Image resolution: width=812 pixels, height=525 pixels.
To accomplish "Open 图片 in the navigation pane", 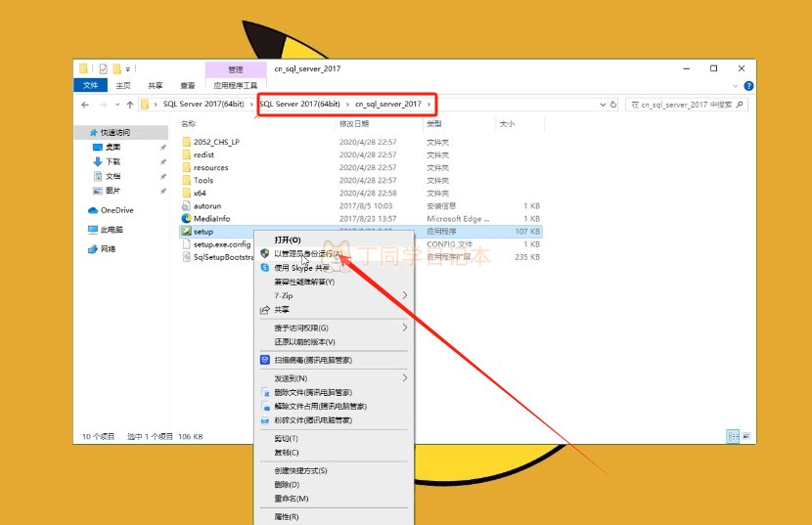I will pyautogui.click(x=113, y=191).
